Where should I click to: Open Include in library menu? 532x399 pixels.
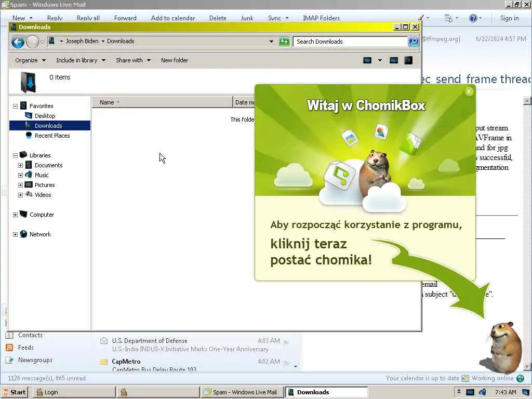[81, 60]
